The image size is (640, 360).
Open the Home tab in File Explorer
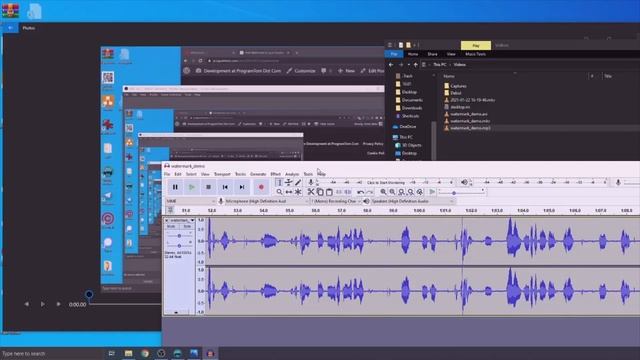click(413, 54)
